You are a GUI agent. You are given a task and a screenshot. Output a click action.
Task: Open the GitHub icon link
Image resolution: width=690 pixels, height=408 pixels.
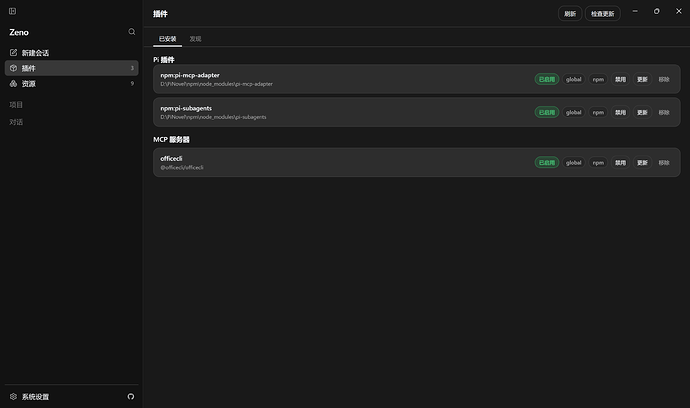click(131, 397)
